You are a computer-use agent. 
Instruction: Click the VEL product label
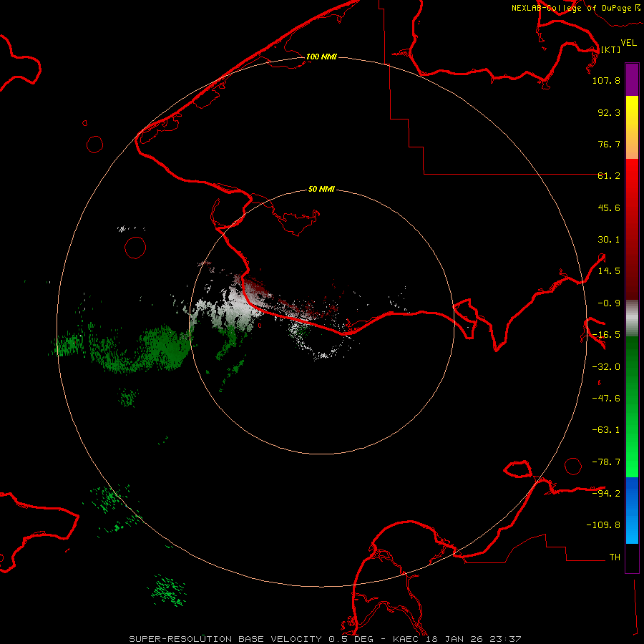click(x=629, y=42)
